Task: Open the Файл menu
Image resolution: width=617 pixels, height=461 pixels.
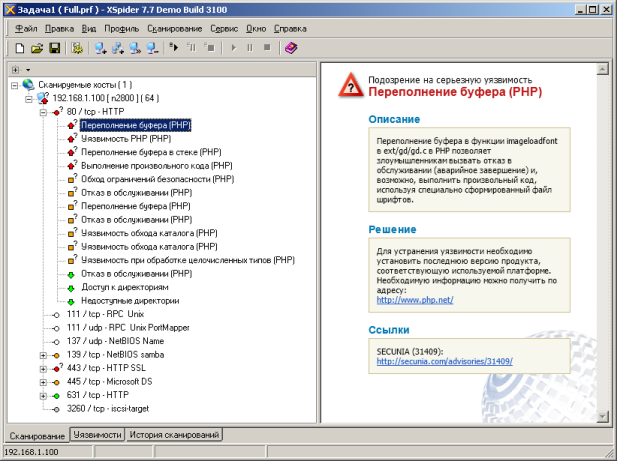Action: click(x=26, y=29)
